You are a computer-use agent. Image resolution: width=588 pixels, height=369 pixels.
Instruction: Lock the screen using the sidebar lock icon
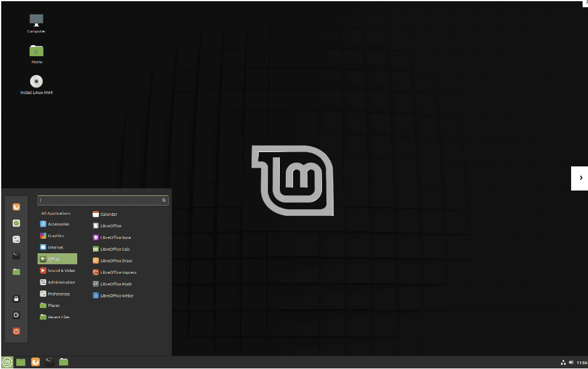click(x=16, y=298)
